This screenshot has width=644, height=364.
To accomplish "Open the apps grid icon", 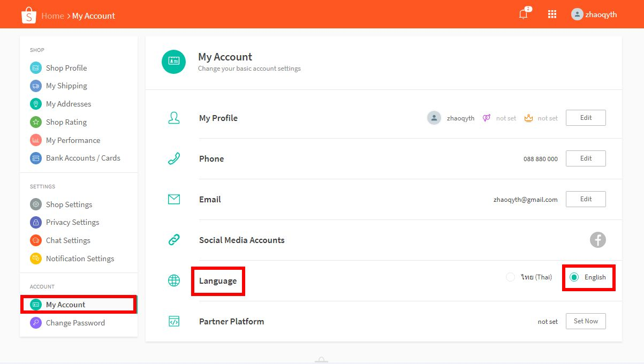I will tap(552, 14).
